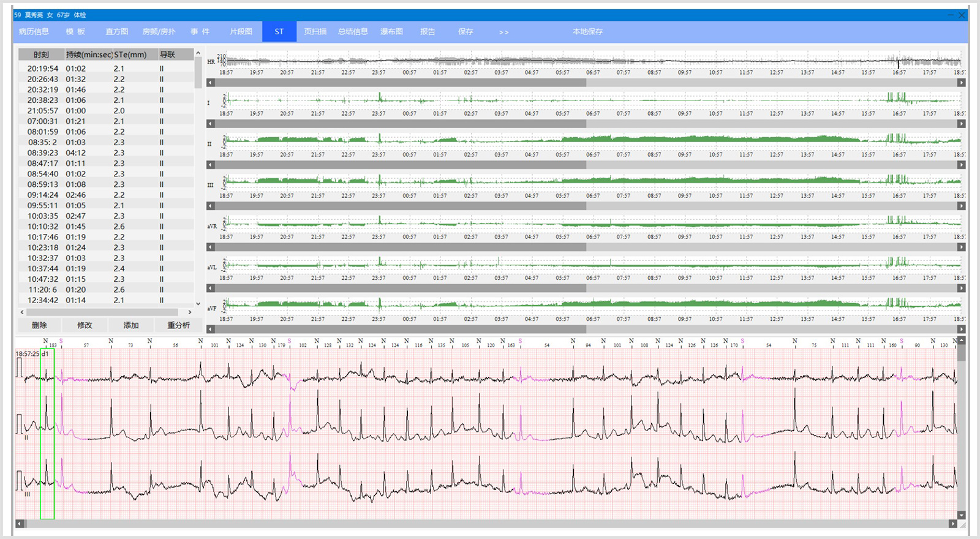
Task: Select the 08:39:23 ST event row
Action: (x=92, y=153)
